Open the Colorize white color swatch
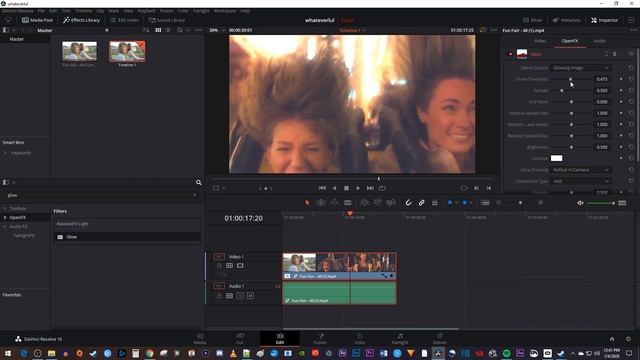 click(556, 158)
